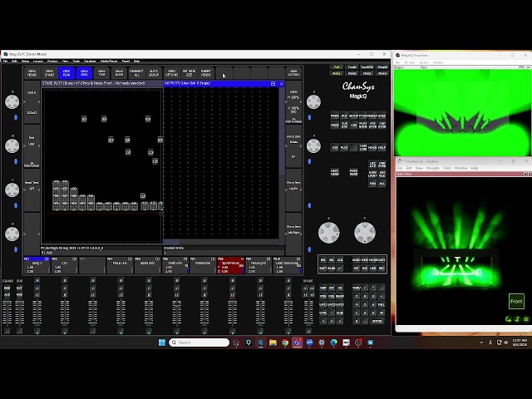Click the THRU key on keypad
The width and height of the screenshot is (532, 399).
point(357,288)
